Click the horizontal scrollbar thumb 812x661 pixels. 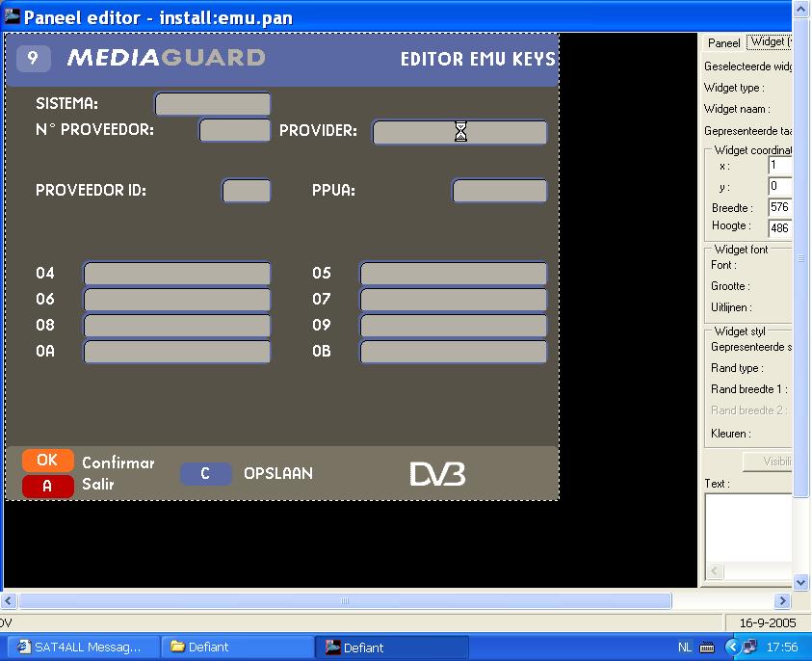(345, 601)
